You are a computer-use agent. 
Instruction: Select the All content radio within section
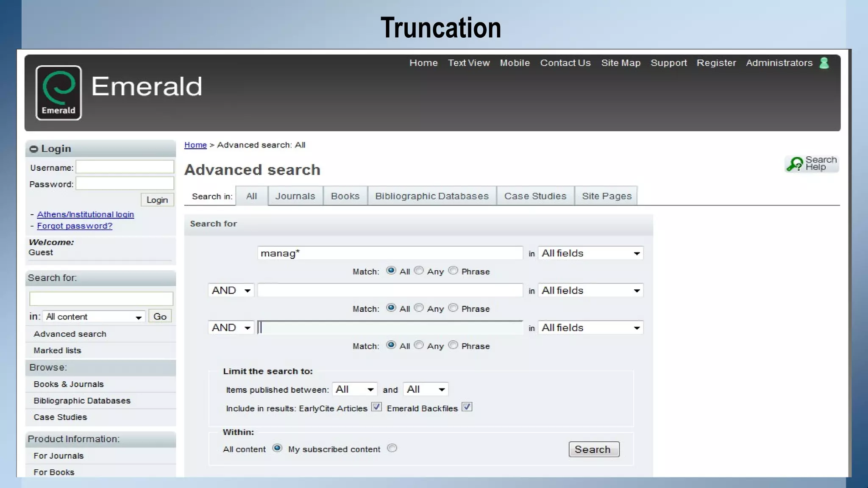(x=277, y=448)
